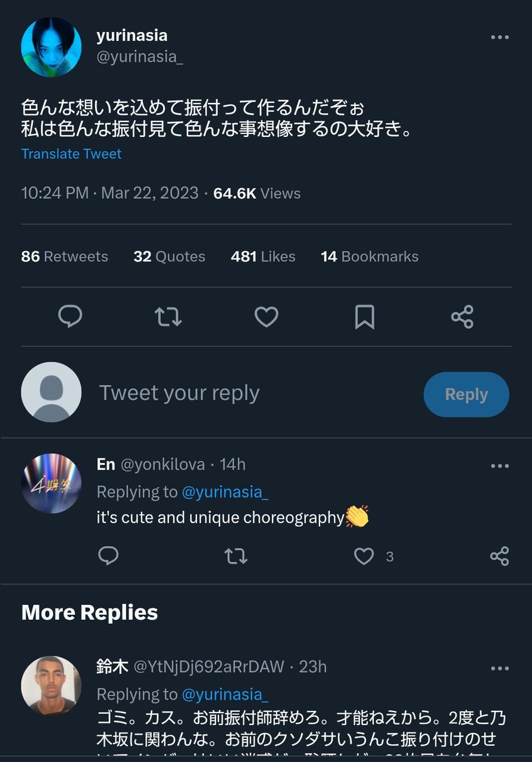Click the Translate Tweet link
Image resolution: width=532 pixels, height=762 pixels.
coord(71,154)
